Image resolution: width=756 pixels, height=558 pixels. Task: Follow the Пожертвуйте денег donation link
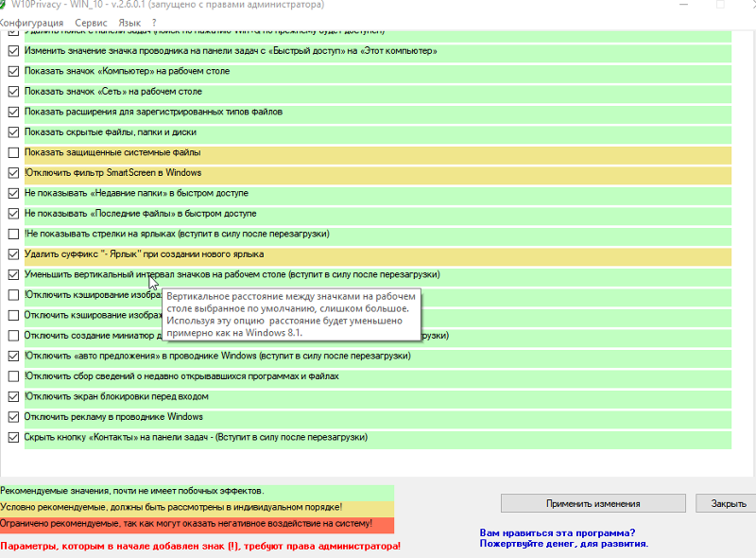point(563,544)
